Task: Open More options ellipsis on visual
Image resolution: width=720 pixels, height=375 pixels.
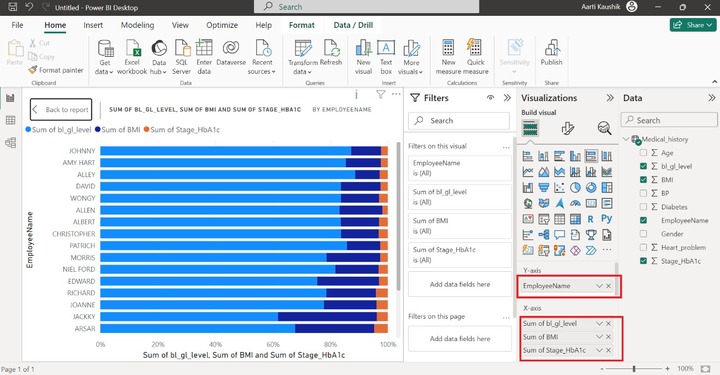Action: 396,94
